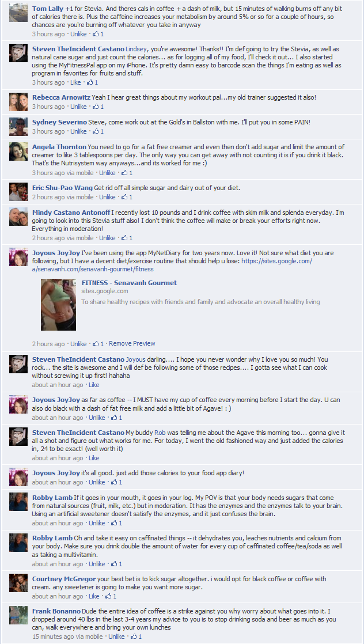Unlike Tom Lally's comment
The height and width of the screenshot is (644, 364).
pos(78,33)
